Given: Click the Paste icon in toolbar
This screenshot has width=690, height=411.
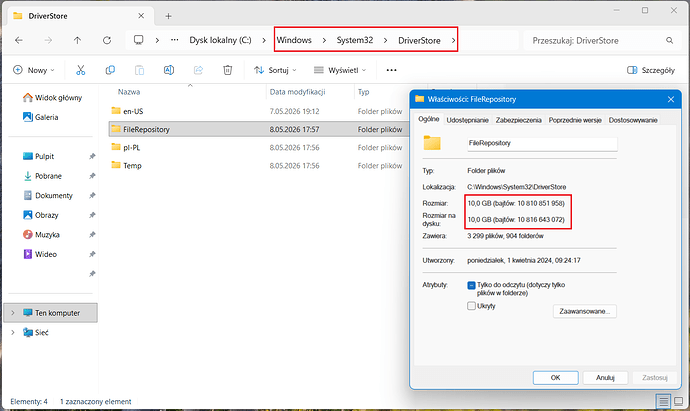Looking at the screenshot, I should [139, 70].
